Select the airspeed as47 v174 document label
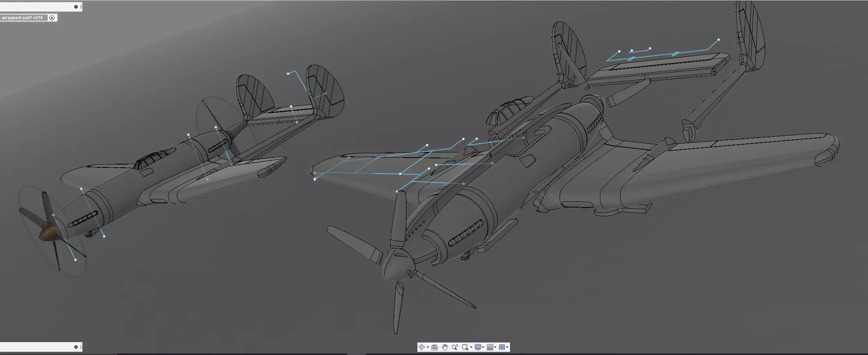 click(22, 18)
